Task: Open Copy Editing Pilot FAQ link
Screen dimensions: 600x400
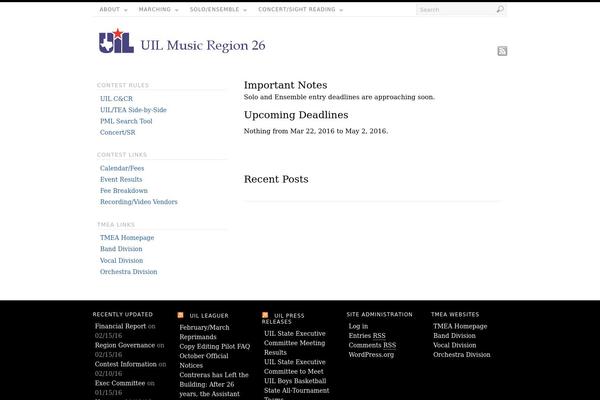Action: coord(215,346)
